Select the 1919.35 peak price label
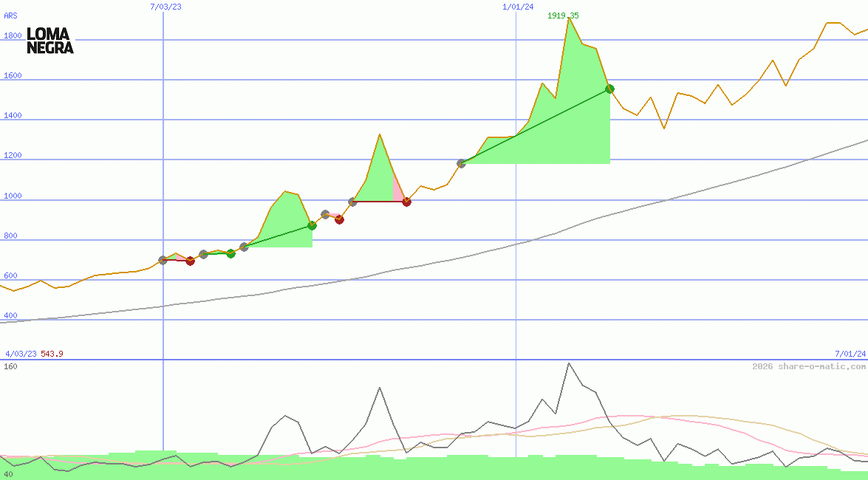868x480 pixels. 562,16
